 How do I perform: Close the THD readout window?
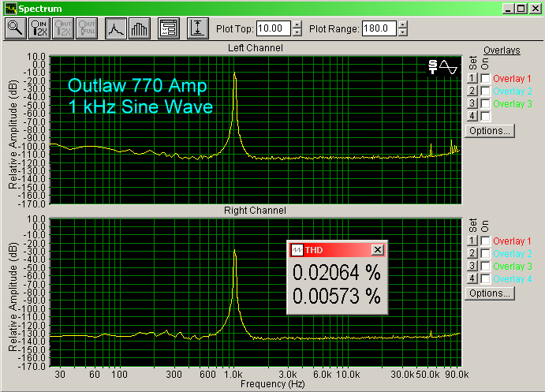(377, 249)
